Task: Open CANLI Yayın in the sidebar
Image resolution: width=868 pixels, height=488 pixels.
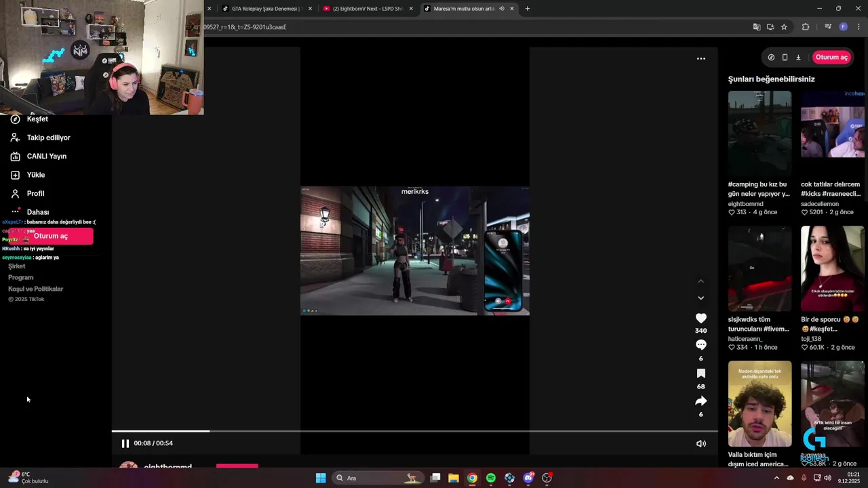Action: [x=47, y=156]
